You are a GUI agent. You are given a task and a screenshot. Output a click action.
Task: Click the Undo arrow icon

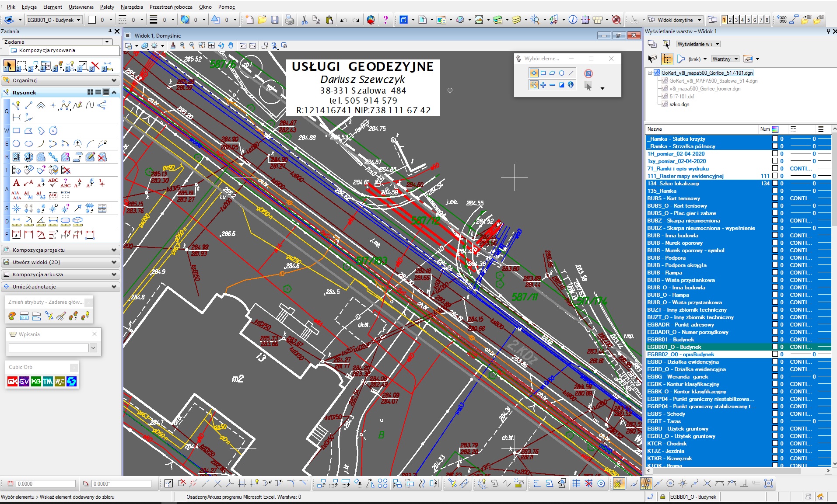343,20
